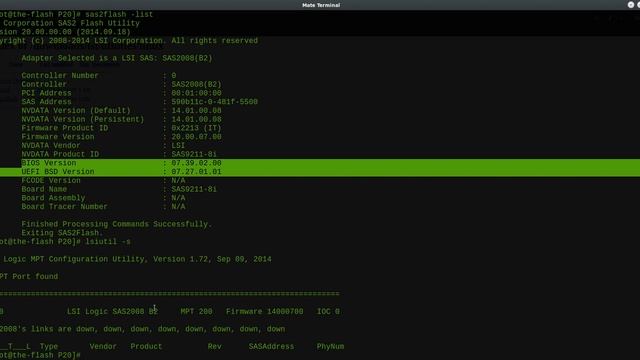Image resolution: width=640 pixels, height=360 pixels.
Task: Click the 'Product' column header
Action: point(146,347)
